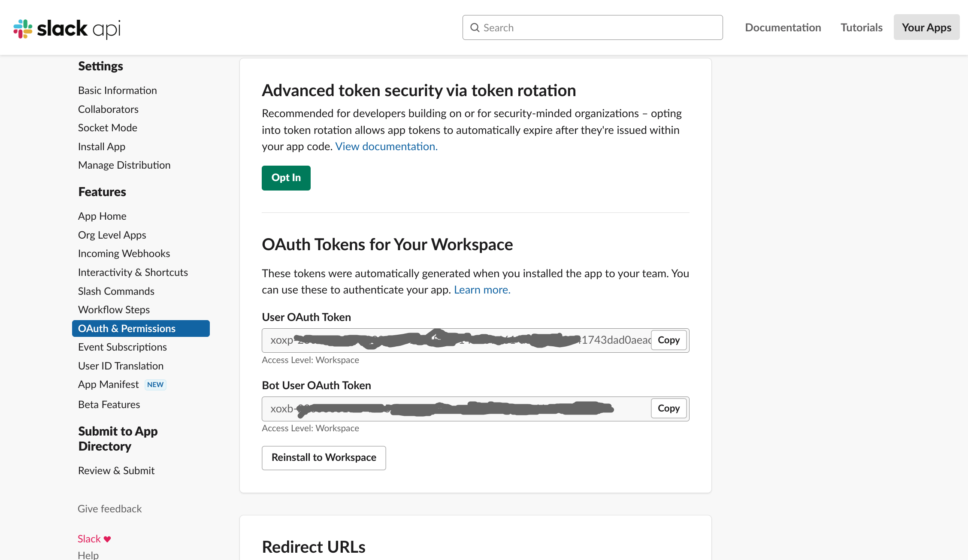Follow the Learn more link
Image resolution: width=968 pixels, height=560 pixels.
(x=482, y=290)
